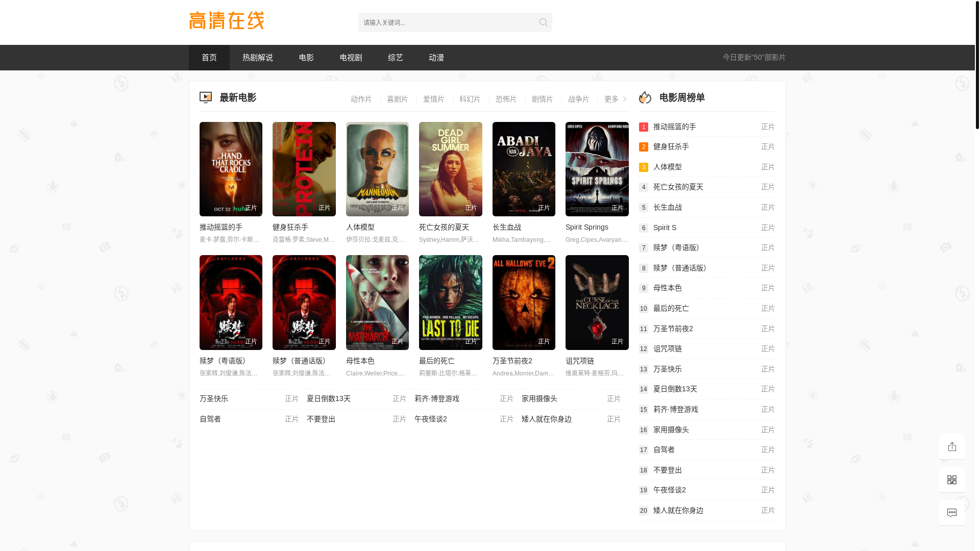Select the 剧情片 category link

click(543, 99)
